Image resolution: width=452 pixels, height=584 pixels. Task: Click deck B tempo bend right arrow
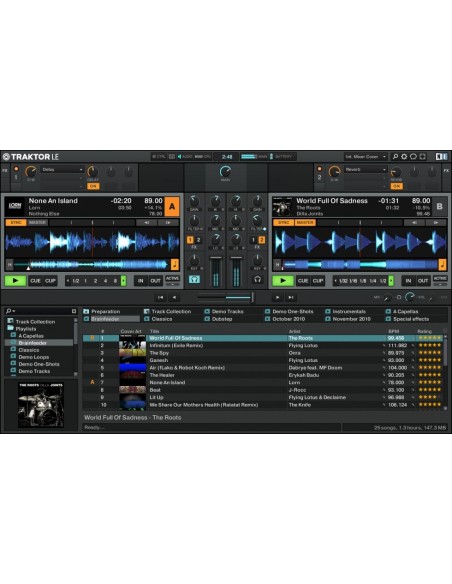coord(436,223)
